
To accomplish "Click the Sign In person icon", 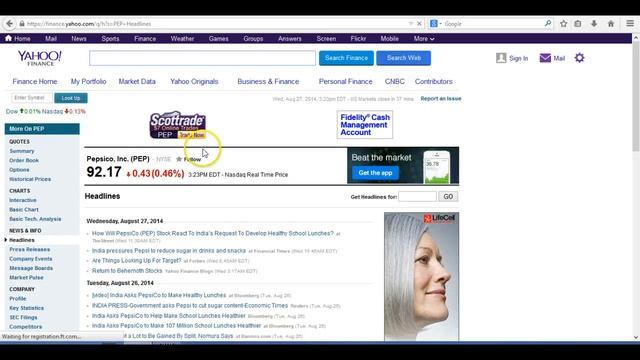I will click(501, 58).
